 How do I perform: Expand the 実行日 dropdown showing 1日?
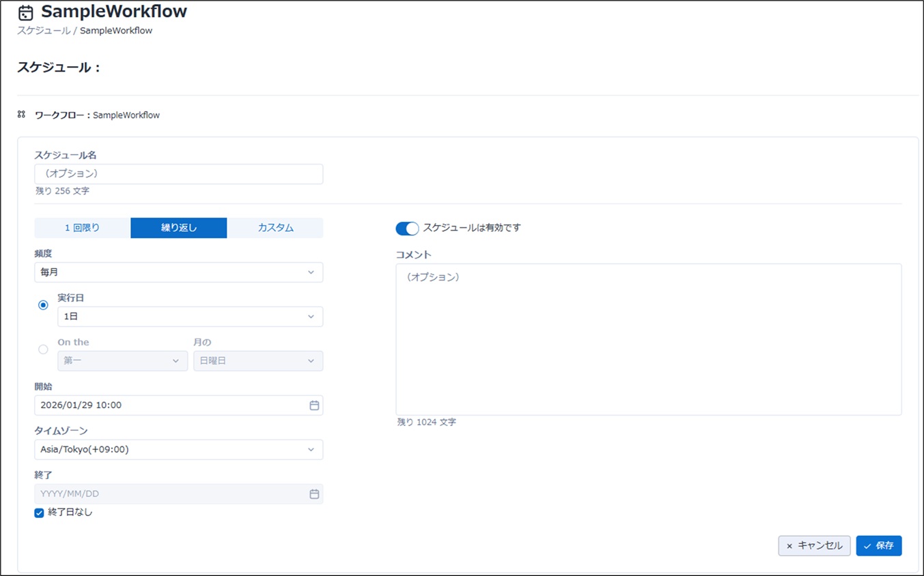point(190,317)
